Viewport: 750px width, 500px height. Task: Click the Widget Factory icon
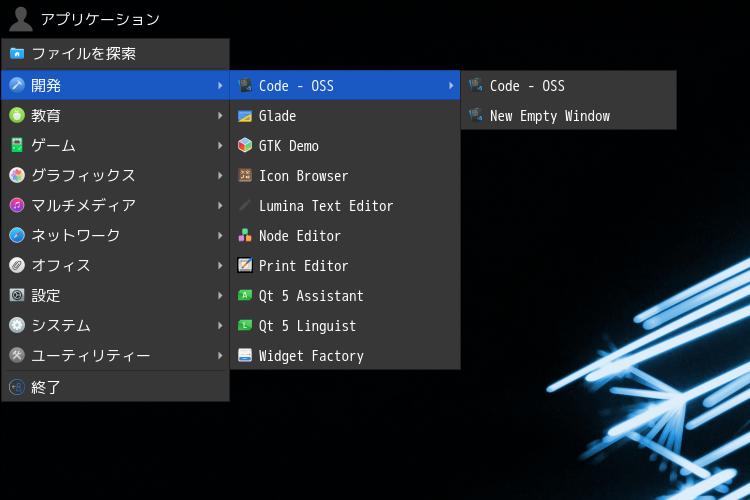[x=245, y=355]
